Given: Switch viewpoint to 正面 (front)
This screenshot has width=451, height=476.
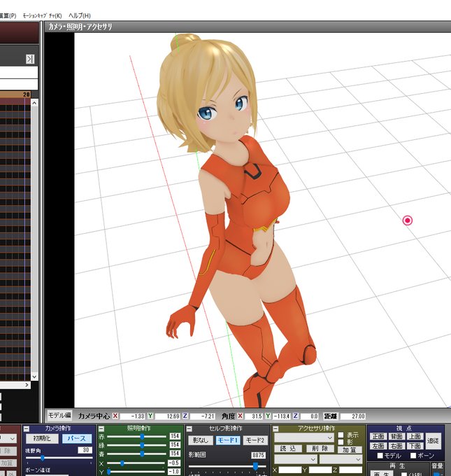Looking at the screenshot, I should click(378, 437).
